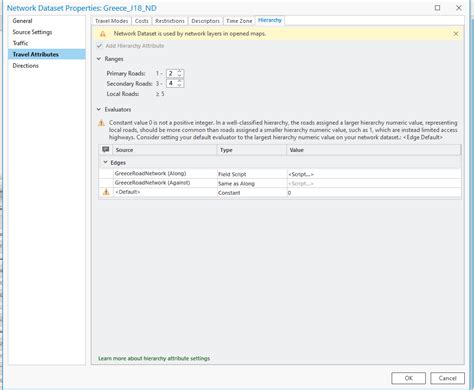Click the <Script...> value for Along
The image size is (474, 390).
click(374, 174)
